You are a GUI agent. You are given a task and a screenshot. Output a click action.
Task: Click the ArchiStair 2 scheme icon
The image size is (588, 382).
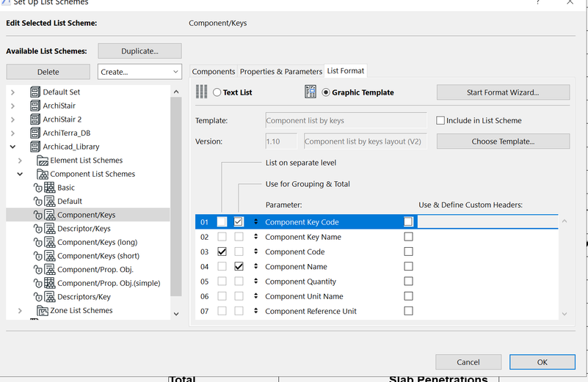[35, 120]
